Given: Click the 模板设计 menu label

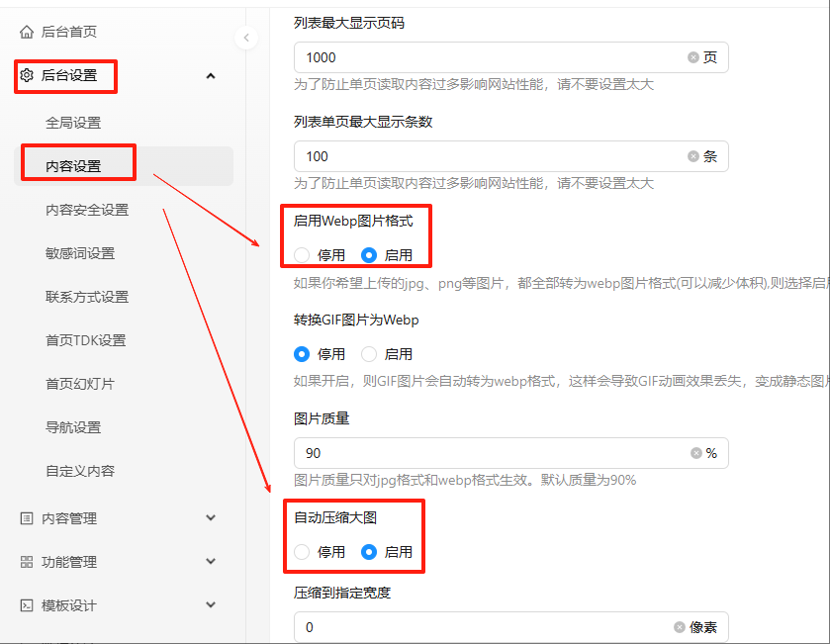Looking at the screenshot, I should pos(69,604).
